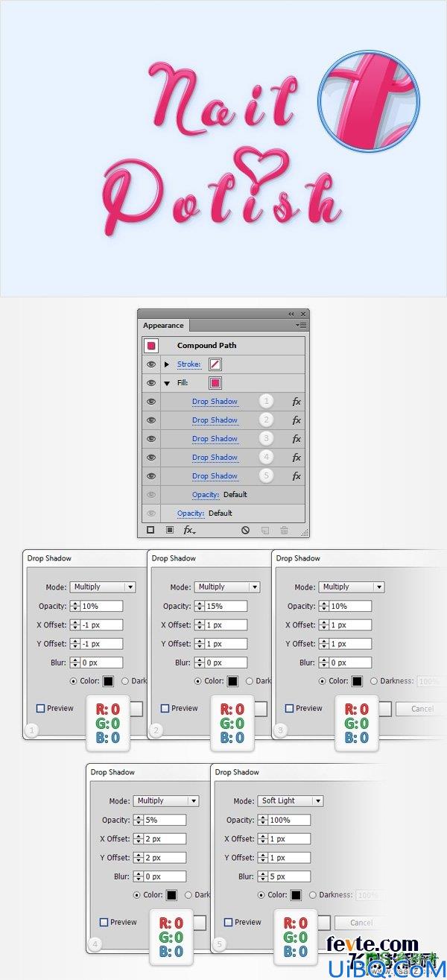
Task: Click Add New Fill icon
Action: 169,531
